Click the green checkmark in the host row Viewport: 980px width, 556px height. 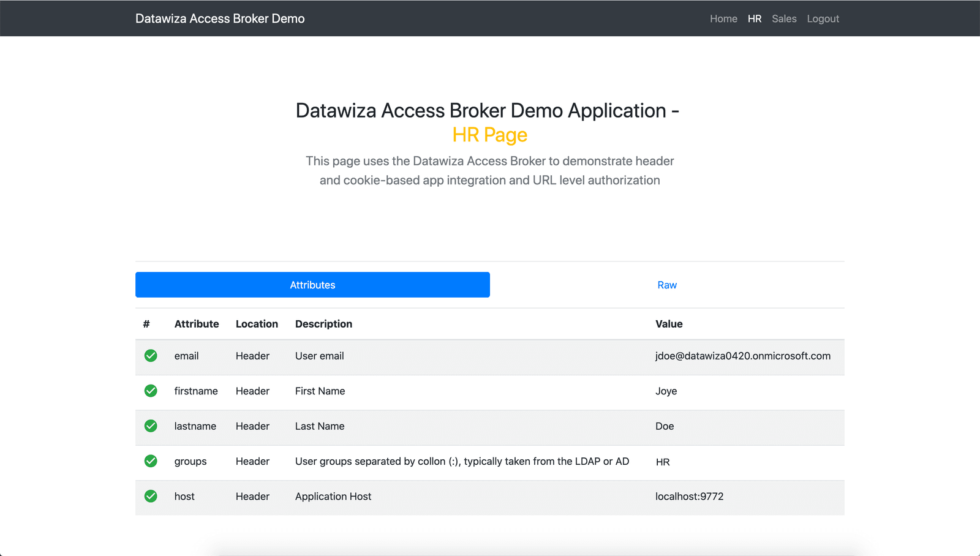pos(151,496)
